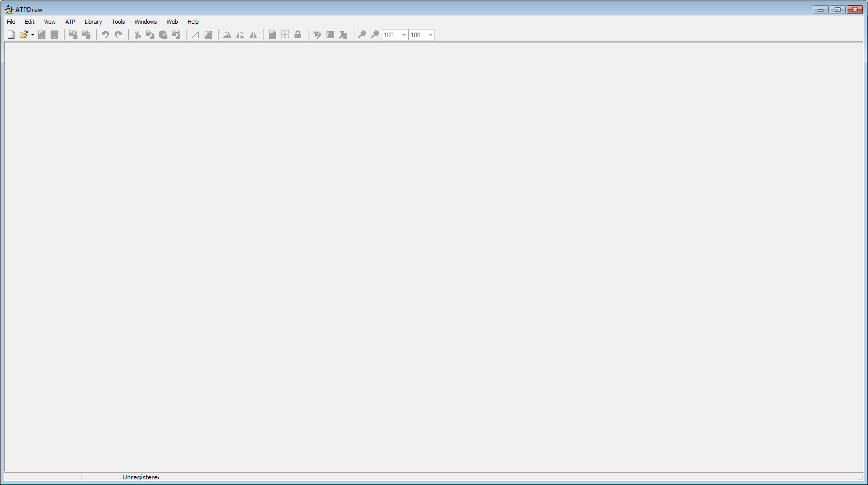Click the Rotate right icon
Screen dimensions: 868x485
point(240,35)
